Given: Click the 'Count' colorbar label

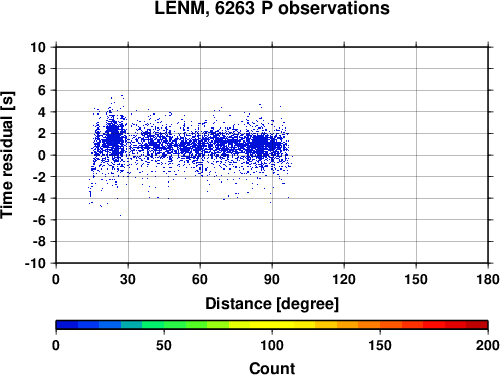Looking at the screenshot, I should click(x=272, y=368).
